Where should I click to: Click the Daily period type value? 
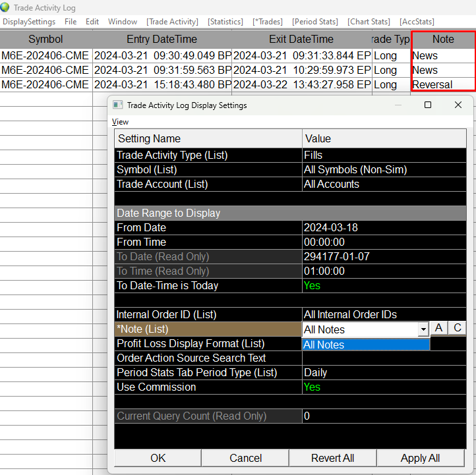pyautogui.click(x=384, y=372)
